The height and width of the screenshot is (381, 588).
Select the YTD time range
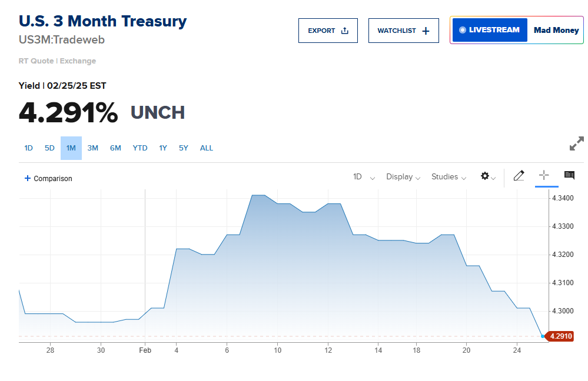[140, 148]
